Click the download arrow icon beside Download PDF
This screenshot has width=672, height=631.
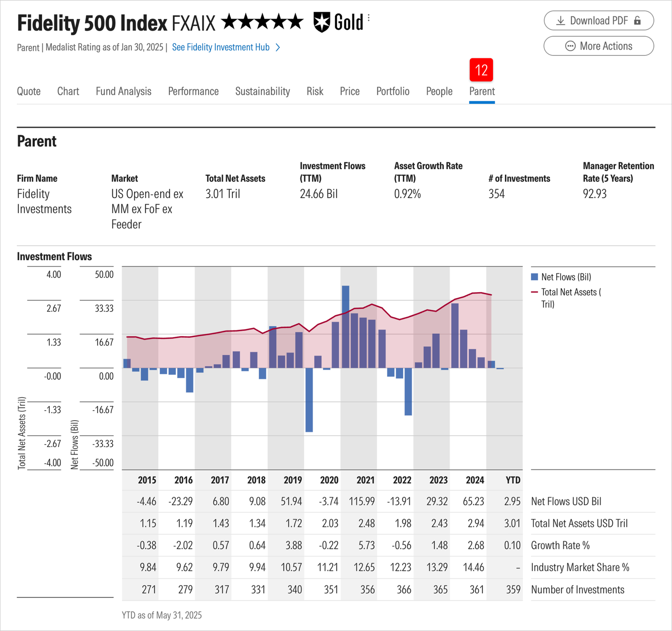point(560,21)
